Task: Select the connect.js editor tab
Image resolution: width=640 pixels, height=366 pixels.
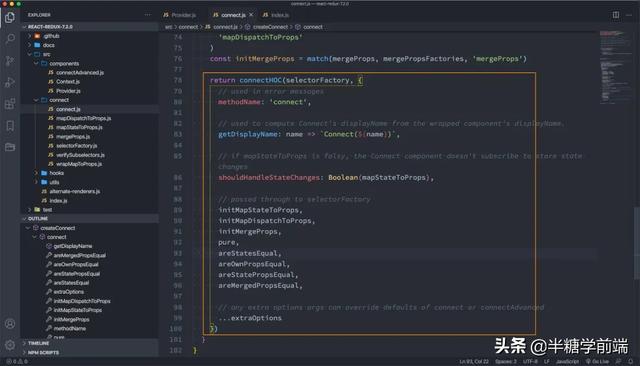Action: (x=233, y=15)
